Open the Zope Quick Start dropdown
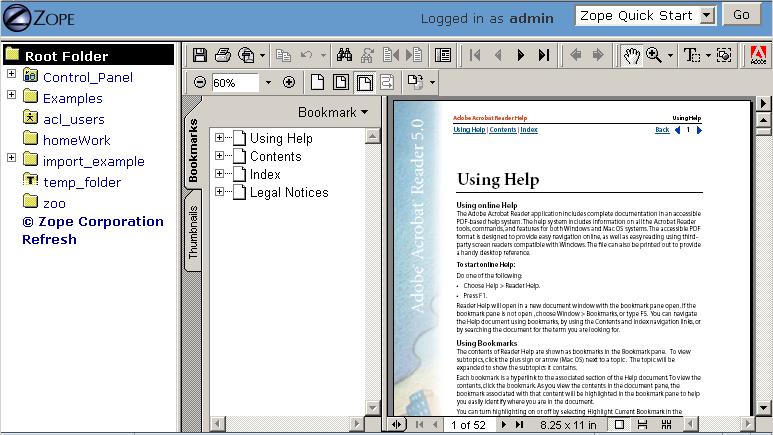Screen dimensions: 773x435 coord(645,16)
